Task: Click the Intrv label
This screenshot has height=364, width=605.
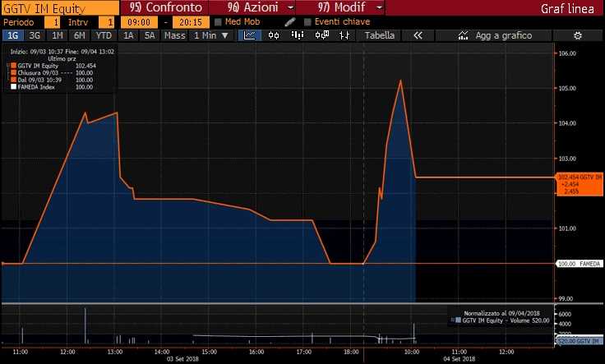Action: pos(78,22)
